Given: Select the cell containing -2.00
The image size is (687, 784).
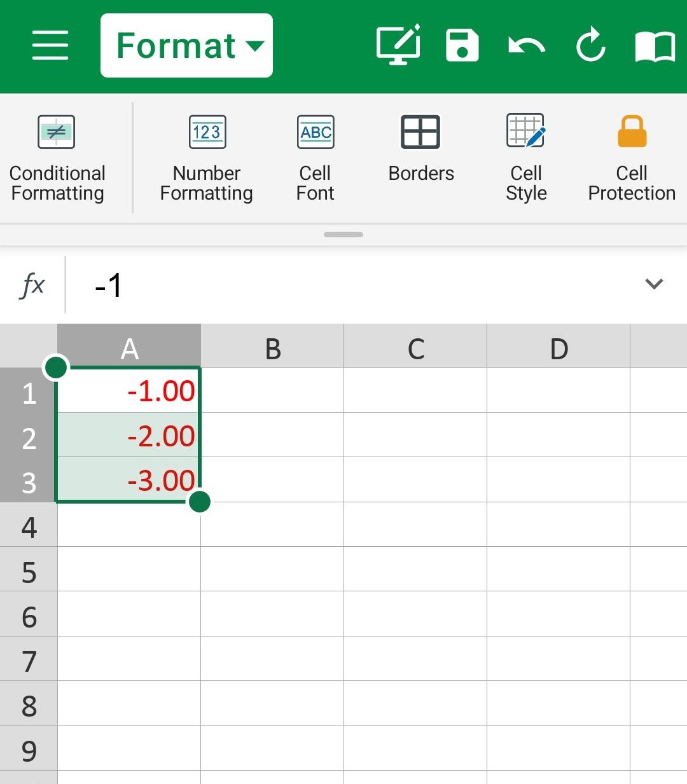Looking at the screenshot, I should point(129,435).
